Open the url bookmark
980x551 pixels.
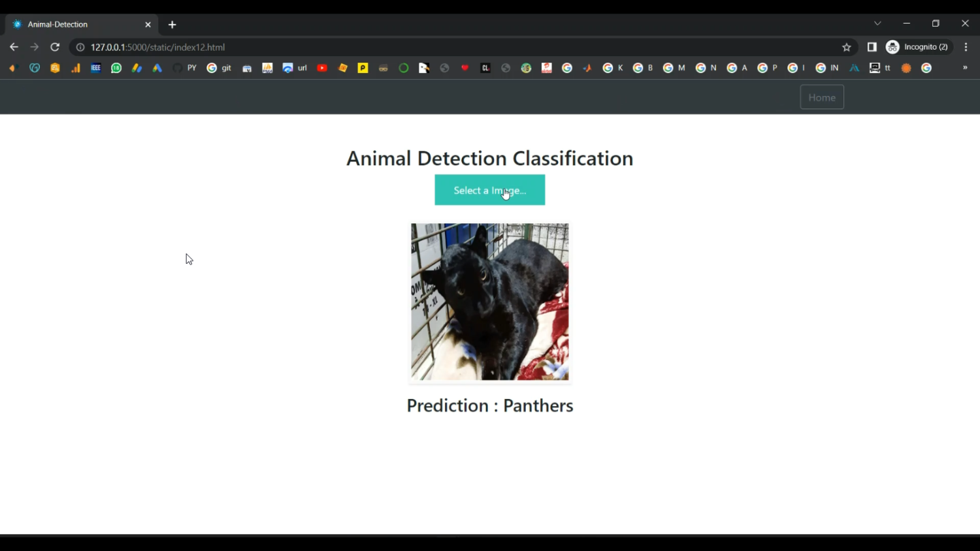295,68
